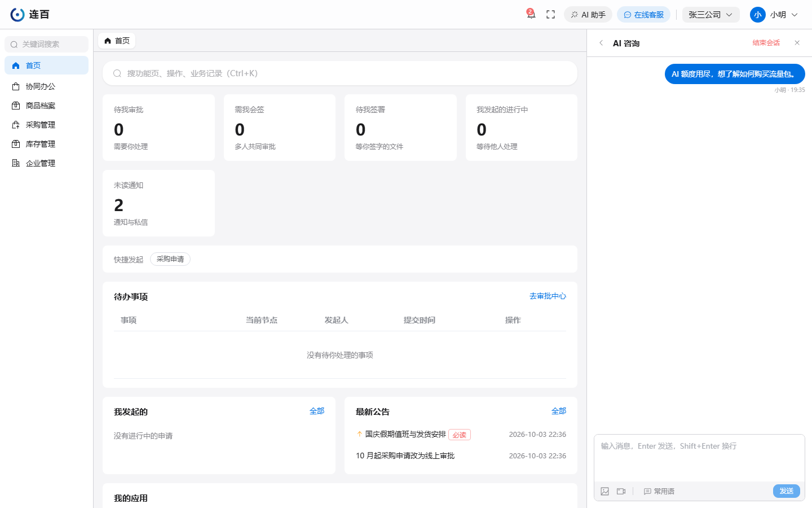Image resolution: width=812 pixels, height=508 pixels.
Task: Click the 企业管理 sidebar icon
Action: click(x=16, y=163)
